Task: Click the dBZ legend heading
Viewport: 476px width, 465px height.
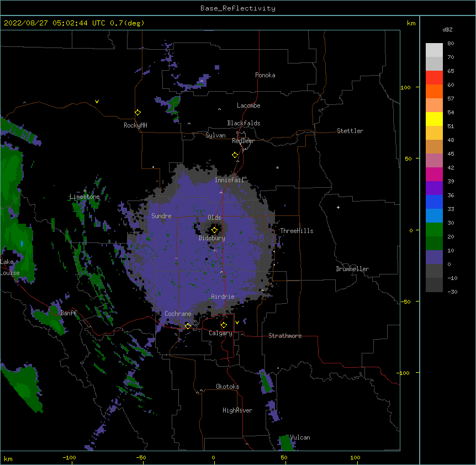Action: (447, 30)
